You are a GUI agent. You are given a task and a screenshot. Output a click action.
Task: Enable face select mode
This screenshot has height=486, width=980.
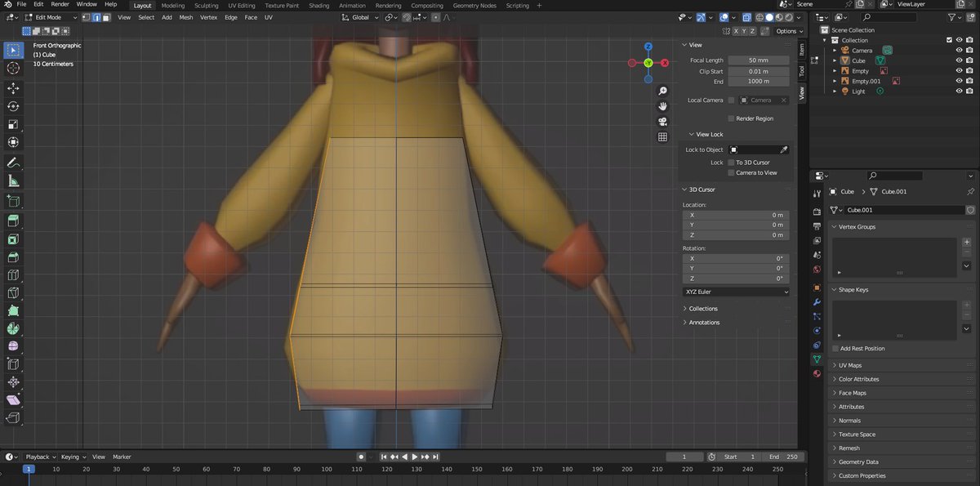[x=105, y=17]
